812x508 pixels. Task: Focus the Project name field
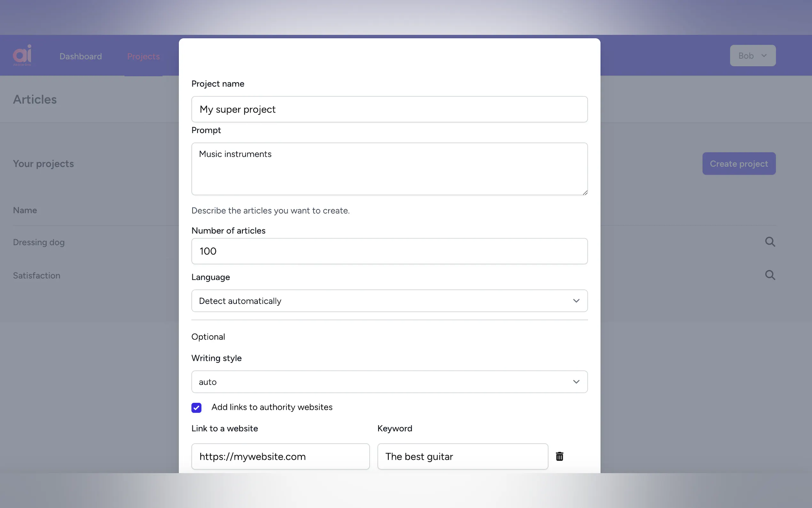tap(389, 109)
